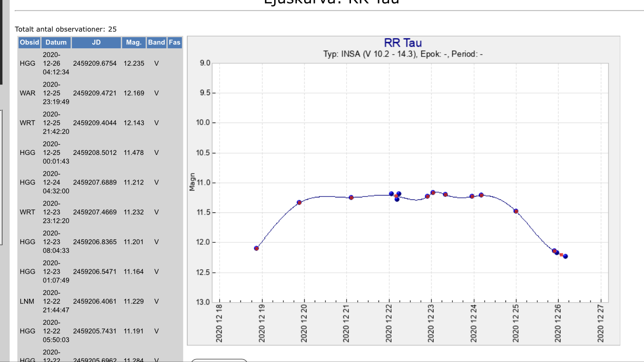Click the data point near 2020 12 20
Image resolution: width=644 pixels, height=362 pixels.
[x=299, y=202]
